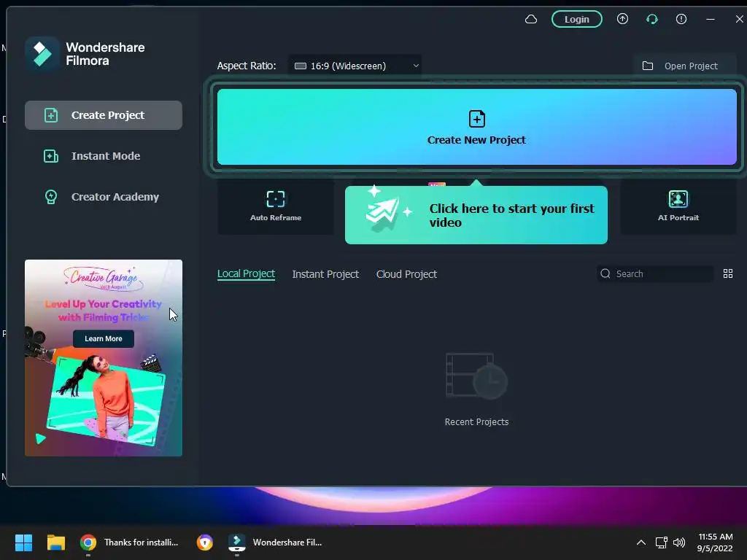Screen dimensions: 747x560
Task: Switch to the Instant Project tab
Action: [325, 274]
